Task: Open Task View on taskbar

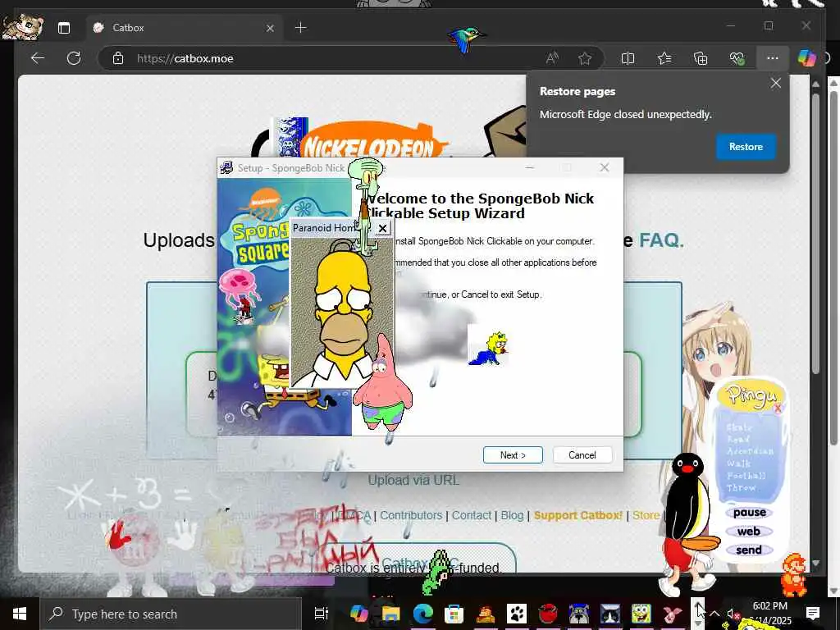Action: coord(321,614)
